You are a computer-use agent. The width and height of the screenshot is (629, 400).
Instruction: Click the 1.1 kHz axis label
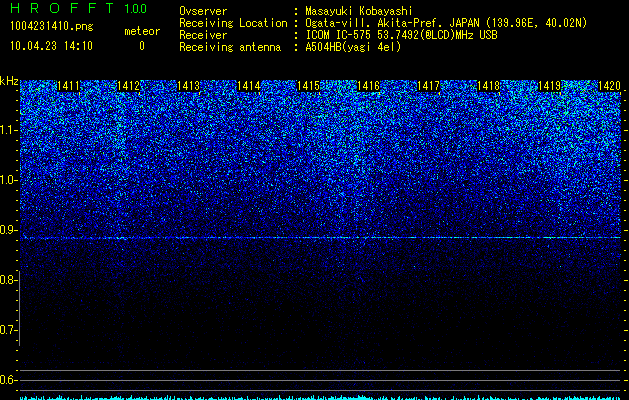(x=9, y=130)
